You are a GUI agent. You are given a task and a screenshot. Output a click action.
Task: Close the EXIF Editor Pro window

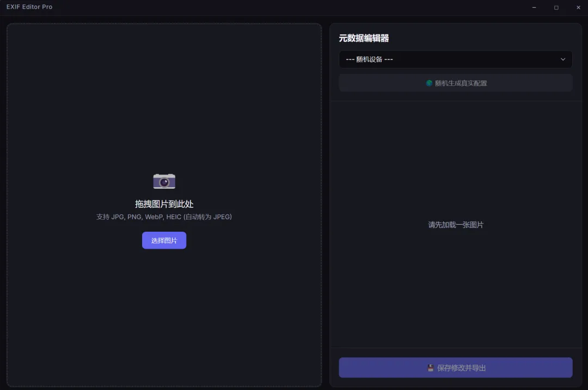click(x=578, y=8)
